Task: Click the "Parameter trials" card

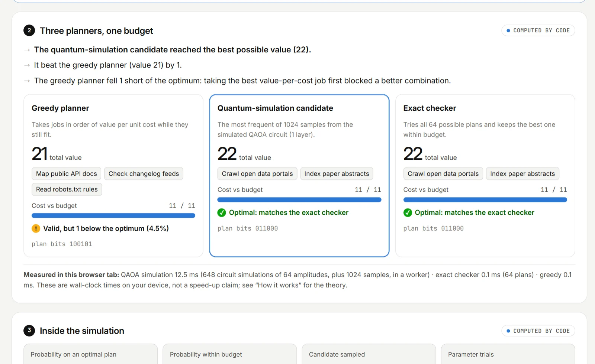Action: (x=508, y=354)
